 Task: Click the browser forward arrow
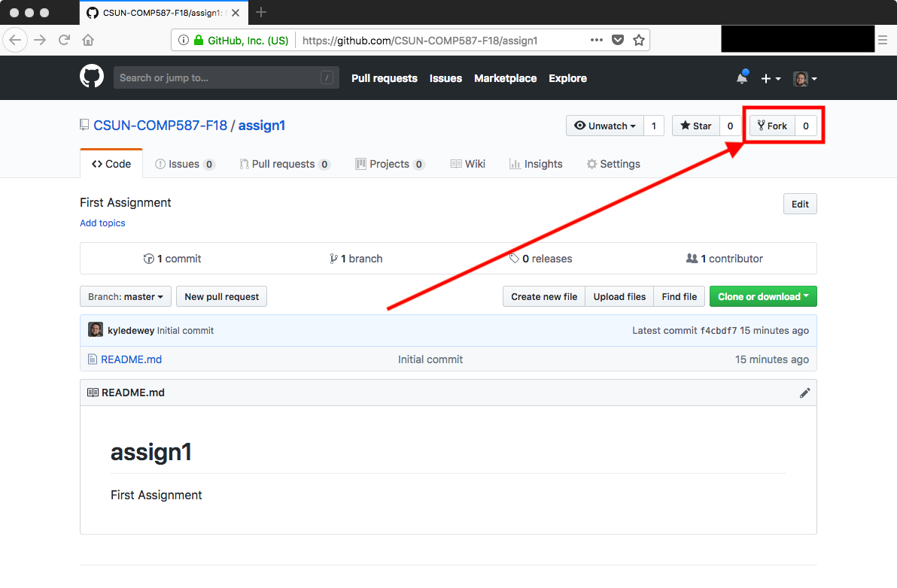click(x=39, y=40)
